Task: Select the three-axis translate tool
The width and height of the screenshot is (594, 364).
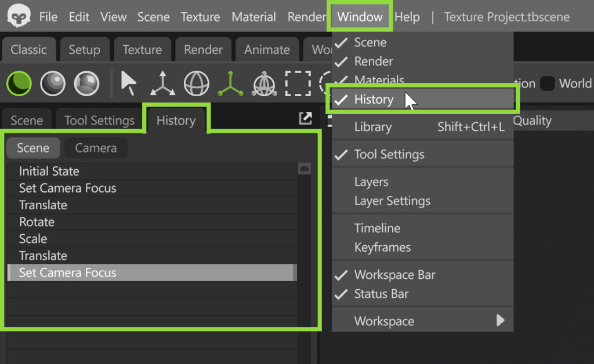Action: tap(162, 84)
